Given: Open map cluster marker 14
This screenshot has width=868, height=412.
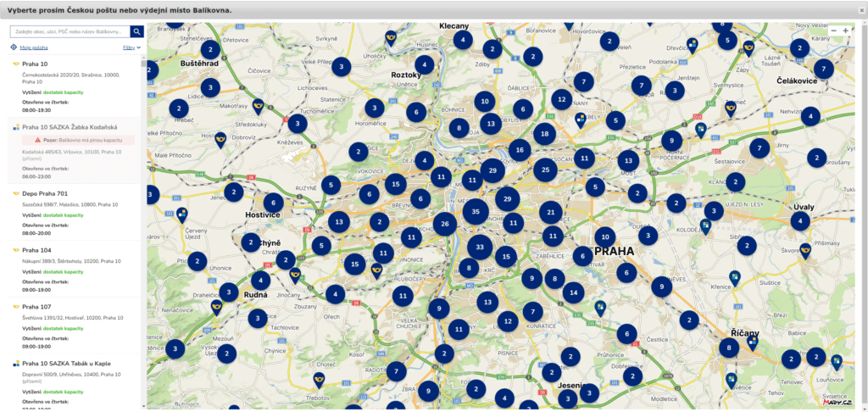Looking at the screenshot, I should [x=574, y=292].
